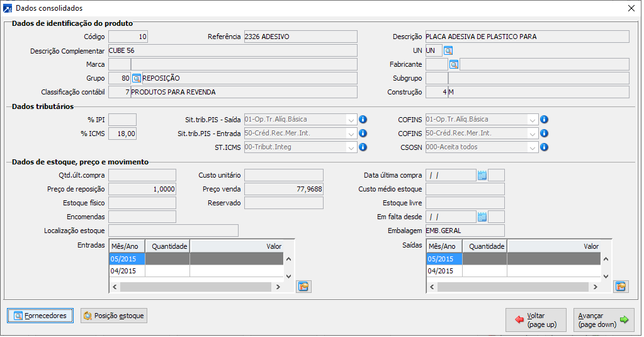Click the Grupo search icon
644x337 pixels.
(x=136, y=78)
